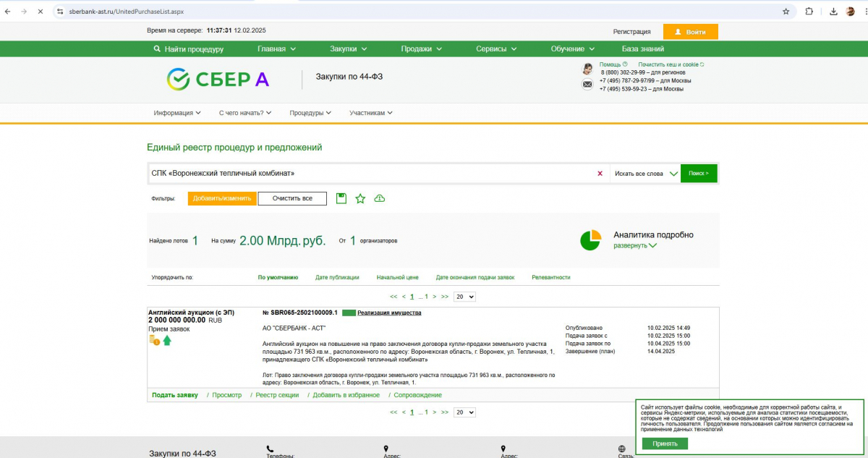Click the phone icon in the footer

tap(270, 449)
